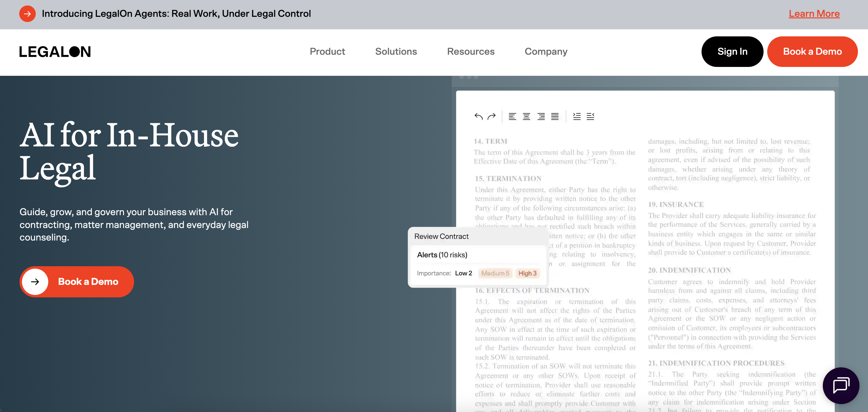Expand the Resources navigation item
Viewport: 868px width, 412px height.
(x=470, y=52)
